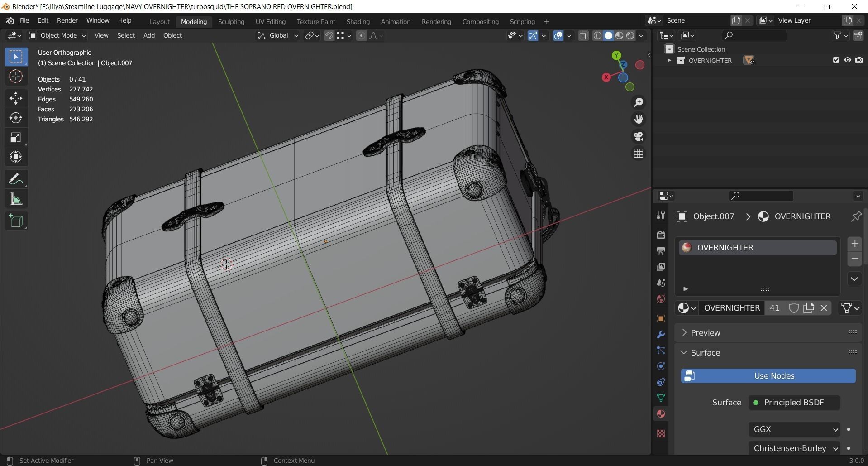Open the Object properties tab
Image resolution: width=868 pixels, height=466 pixels.
661,318
